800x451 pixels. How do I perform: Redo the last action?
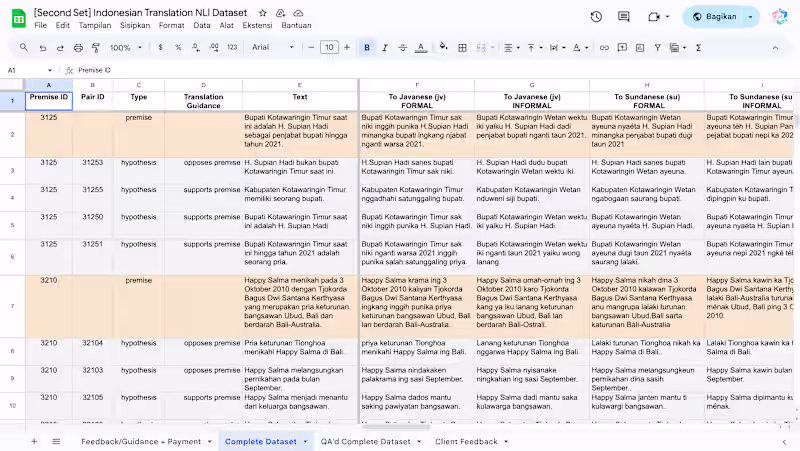coord(60,47)
